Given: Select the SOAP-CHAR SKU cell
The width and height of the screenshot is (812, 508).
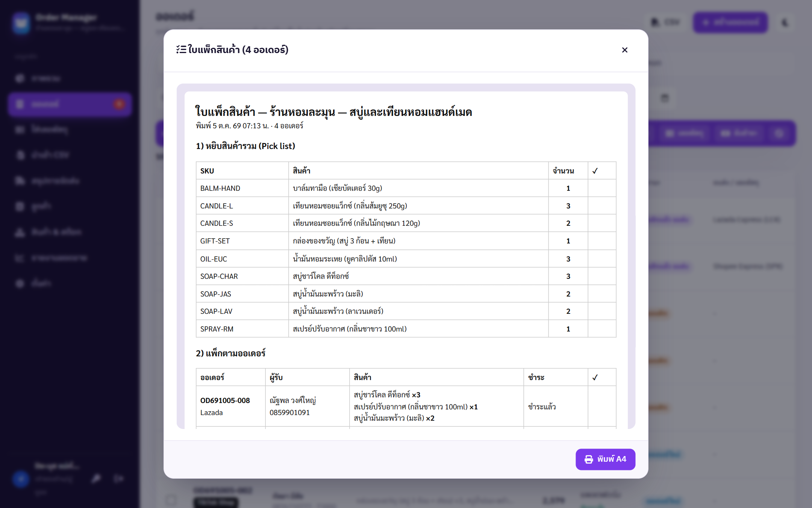Looking at the screenshot, I should [242, 276].
